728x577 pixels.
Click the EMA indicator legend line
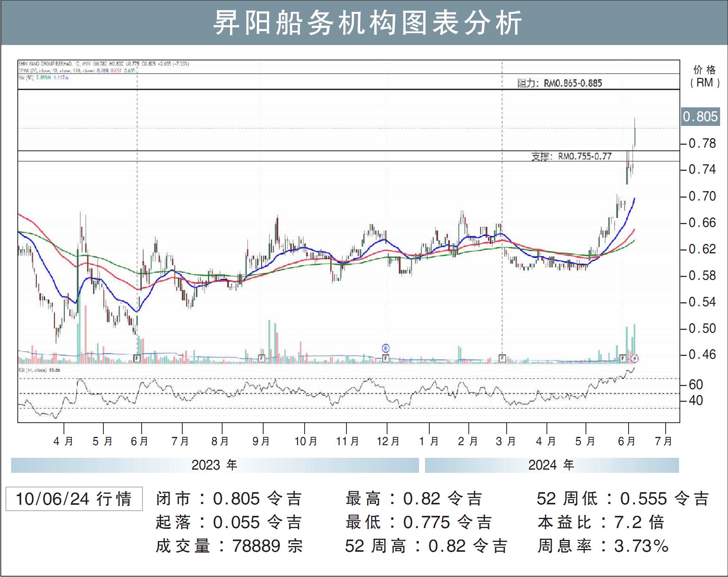(77, 71)
